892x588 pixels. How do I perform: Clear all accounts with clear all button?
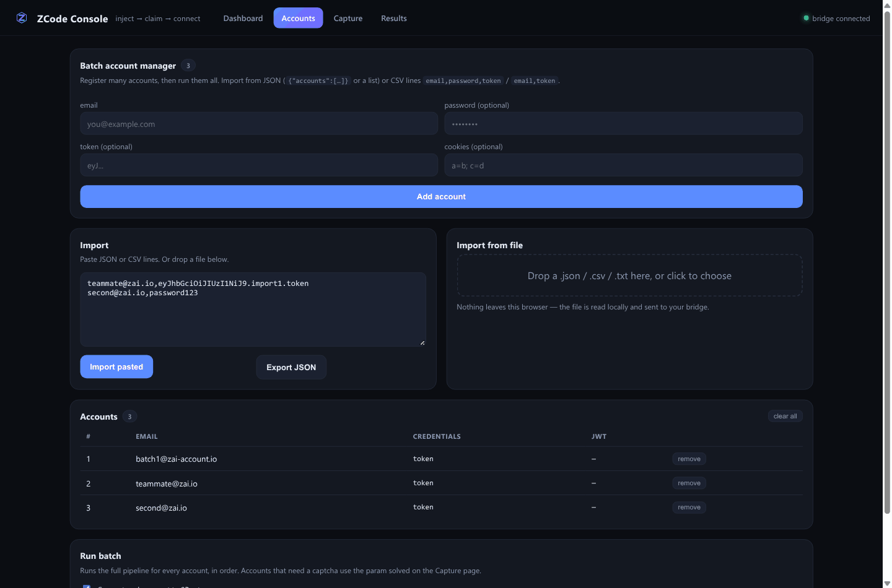click(785, 416)
